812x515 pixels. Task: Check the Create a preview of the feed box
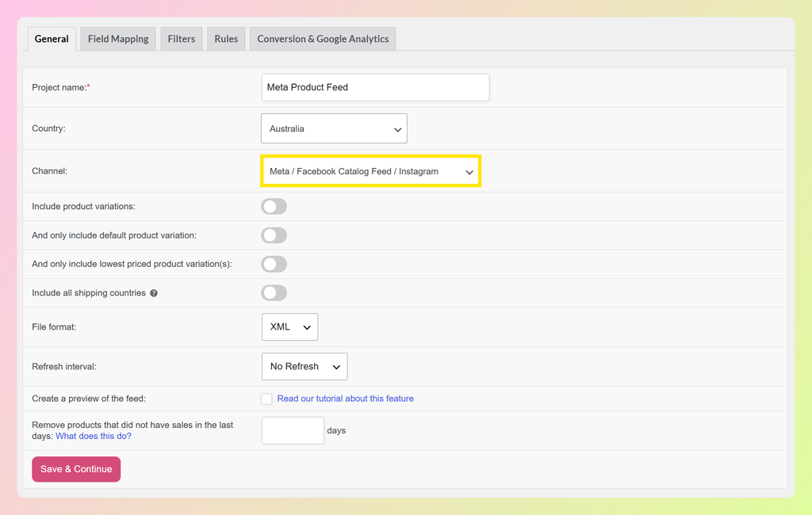[x=266, y=399]
